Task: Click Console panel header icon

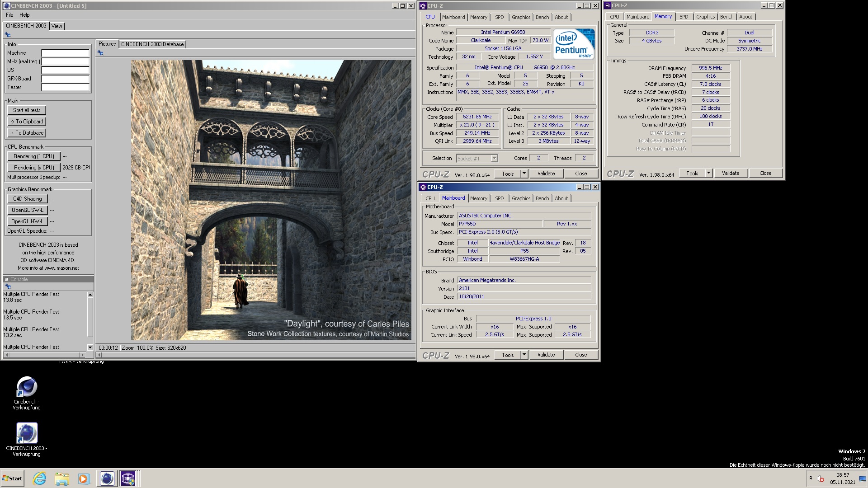Action: (6, 279)
